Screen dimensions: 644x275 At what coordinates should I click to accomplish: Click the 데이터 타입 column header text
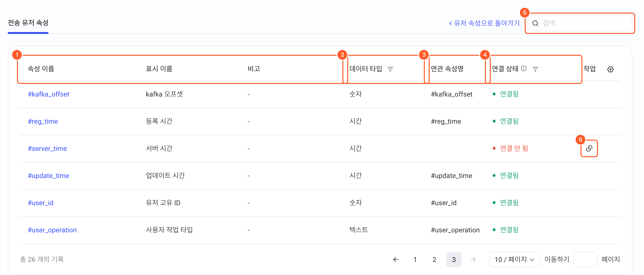point(366,69)
